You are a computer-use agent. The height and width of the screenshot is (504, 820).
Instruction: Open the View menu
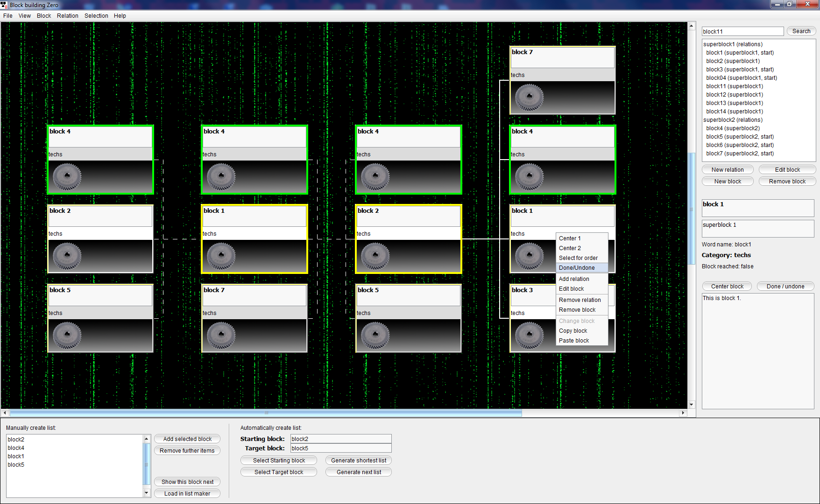point(25,16)
